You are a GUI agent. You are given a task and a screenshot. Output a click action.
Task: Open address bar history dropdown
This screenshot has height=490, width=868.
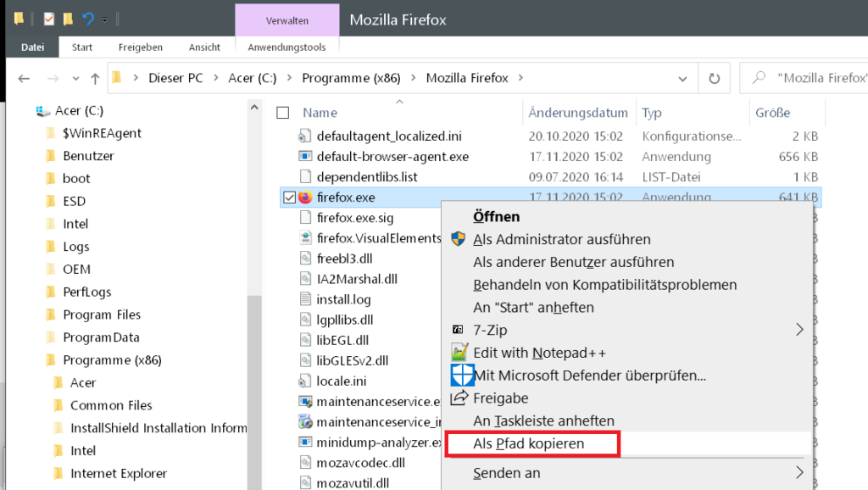(683, 78)
